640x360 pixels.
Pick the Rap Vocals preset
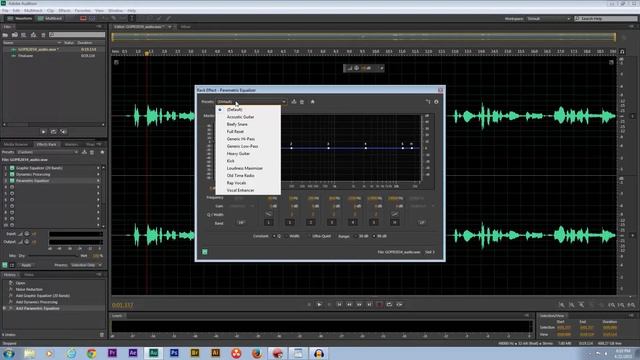[236, 183]
